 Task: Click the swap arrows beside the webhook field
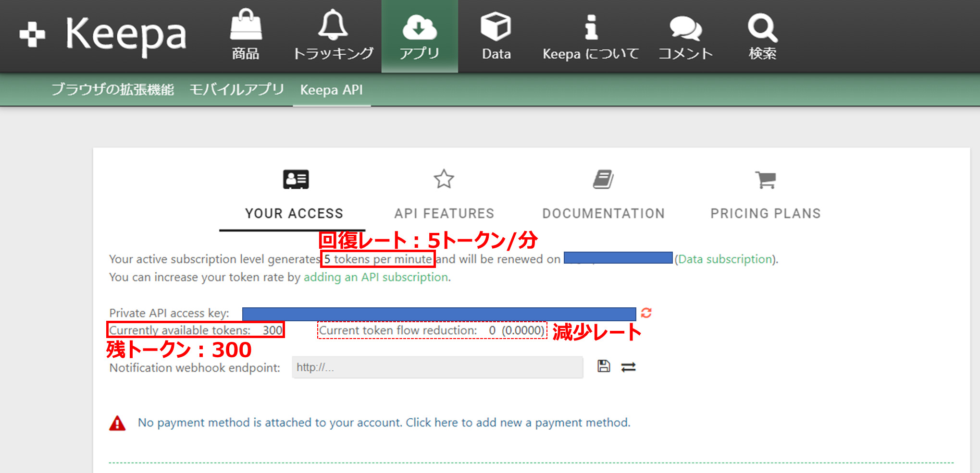[628, 366]
